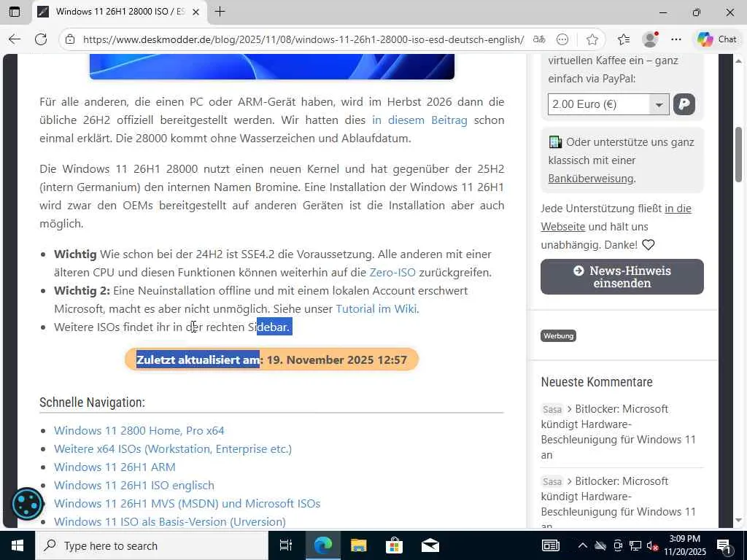Open the Banküberweisung link
This screenshot has height=560, width=747.
[591, 179]
